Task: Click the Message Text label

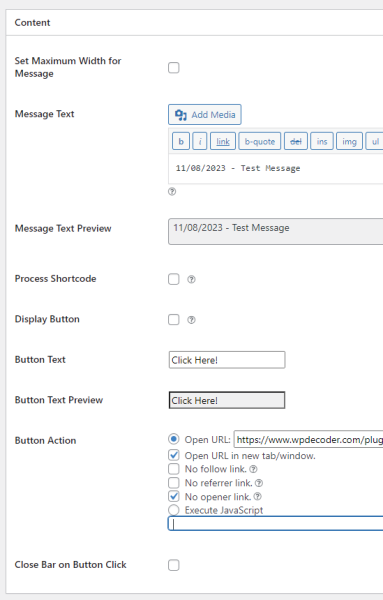Action: 44,114
